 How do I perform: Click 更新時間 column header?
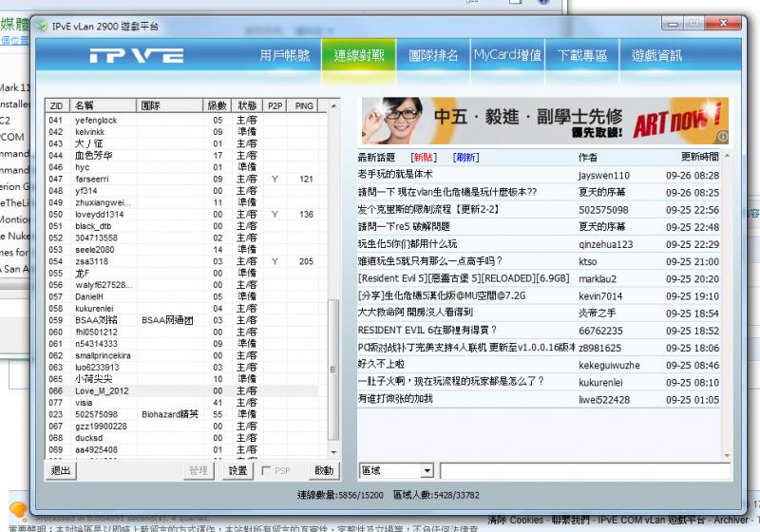(700, 157)
